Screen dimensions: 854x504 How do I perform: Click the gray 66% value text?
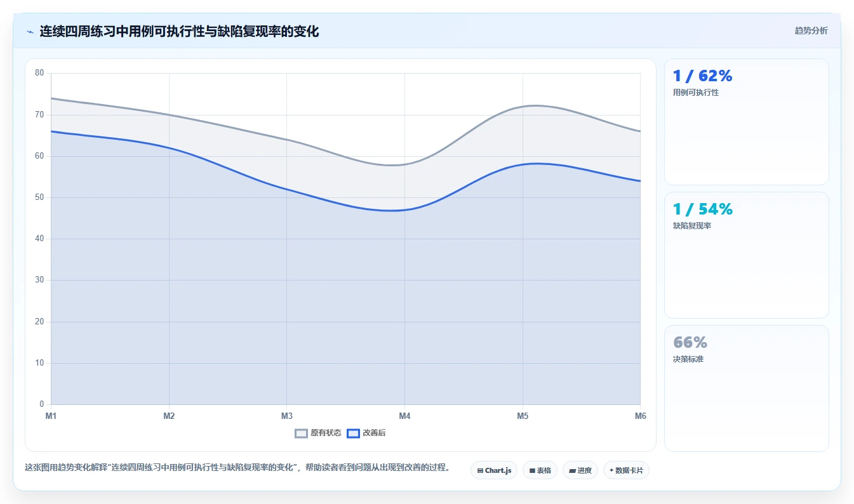690,343
